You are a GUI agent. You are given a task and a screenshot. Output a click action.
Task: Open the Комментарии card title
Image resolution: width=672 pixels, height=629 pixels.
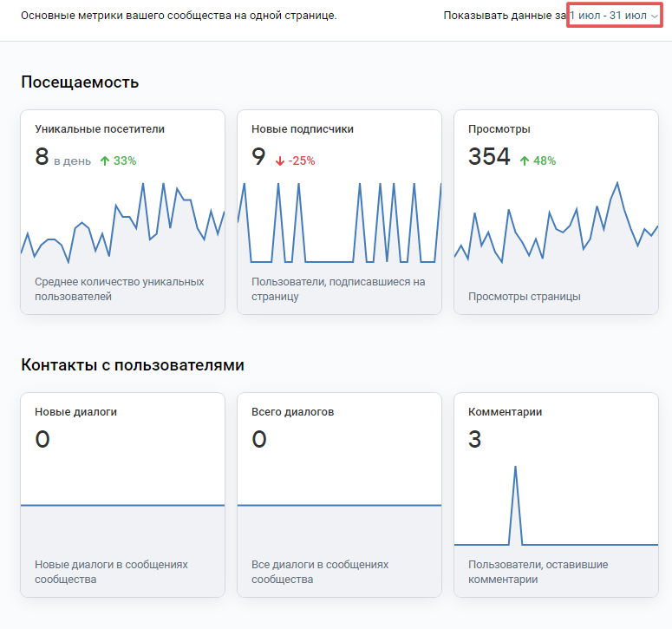click(505, 412)
